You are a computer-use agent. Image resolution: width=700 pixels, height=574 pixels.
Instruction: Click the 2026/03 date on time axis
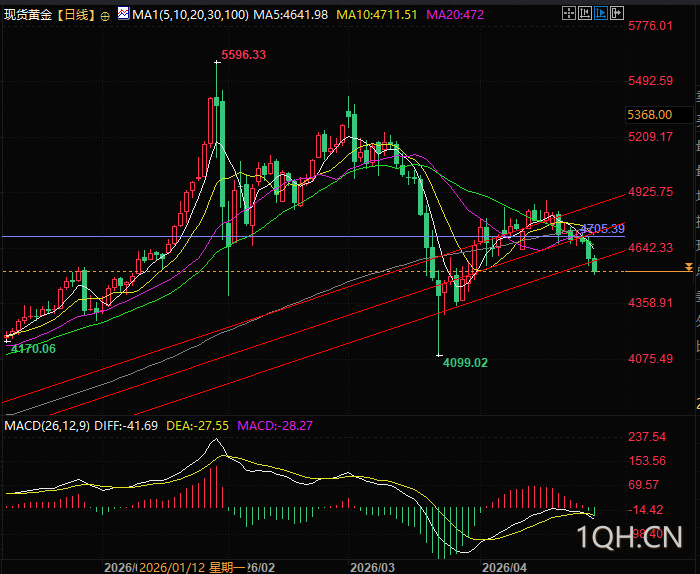click(x=372, y=566)
